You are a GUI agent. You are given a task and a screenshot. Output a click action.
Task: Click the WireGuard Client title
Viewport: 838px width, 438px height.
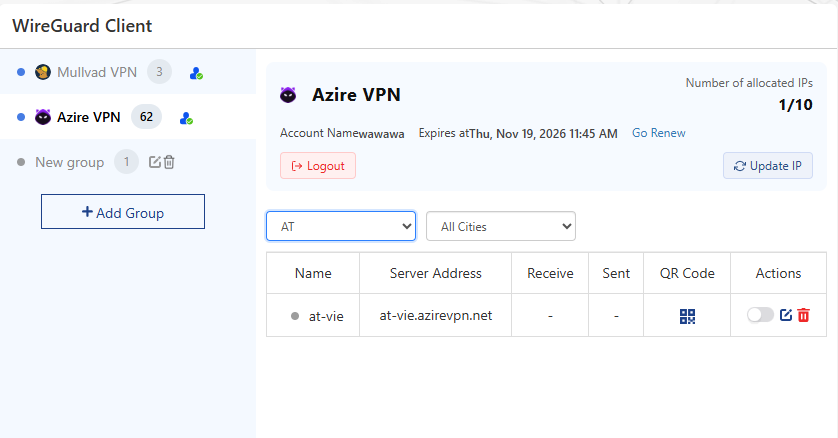(82, 26)
